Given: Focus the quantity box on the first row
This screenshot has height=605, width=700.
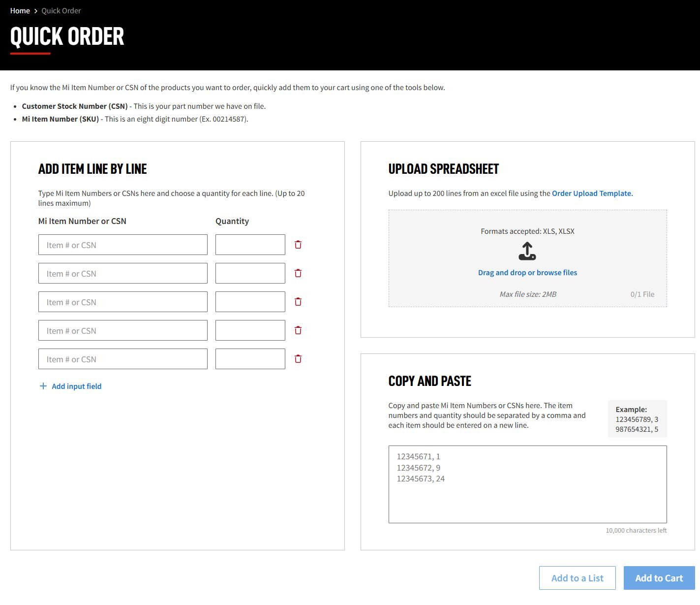Looking at the screenshot, I should 250,244.
